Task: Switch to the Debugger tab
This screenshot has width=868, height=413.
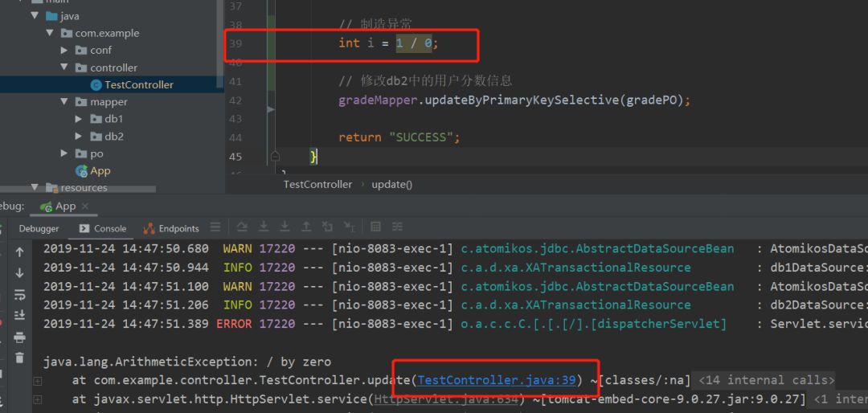Action: pos(39,229)
